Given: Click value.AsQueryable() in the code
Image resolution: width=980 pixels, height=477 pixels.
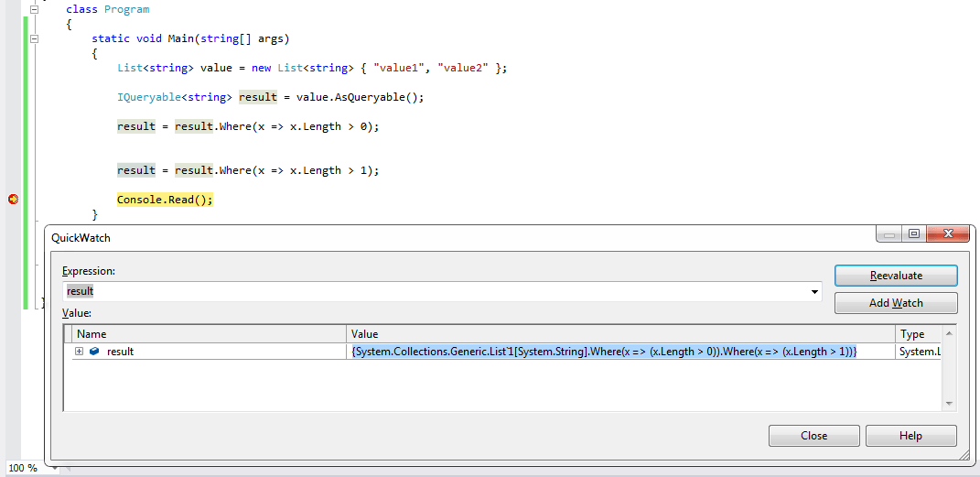Looking at the screenshot, I should coord(356,97).
